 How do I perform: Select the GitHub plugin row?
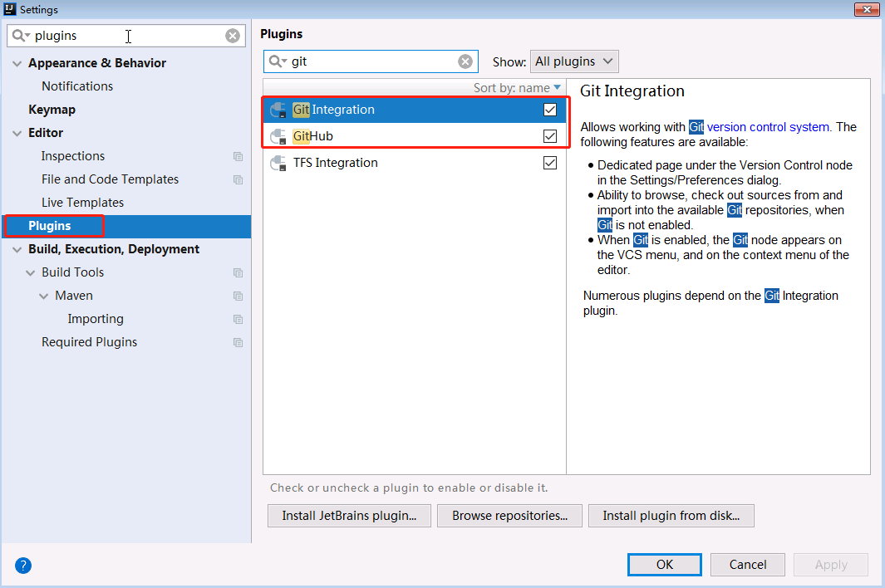[415, 136]
